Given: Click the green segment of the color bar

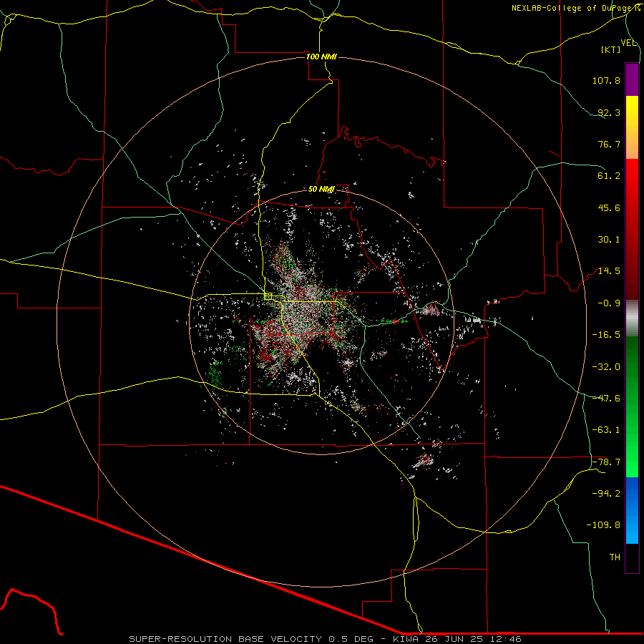Looking at the screenshot, I should pos(632,406).
